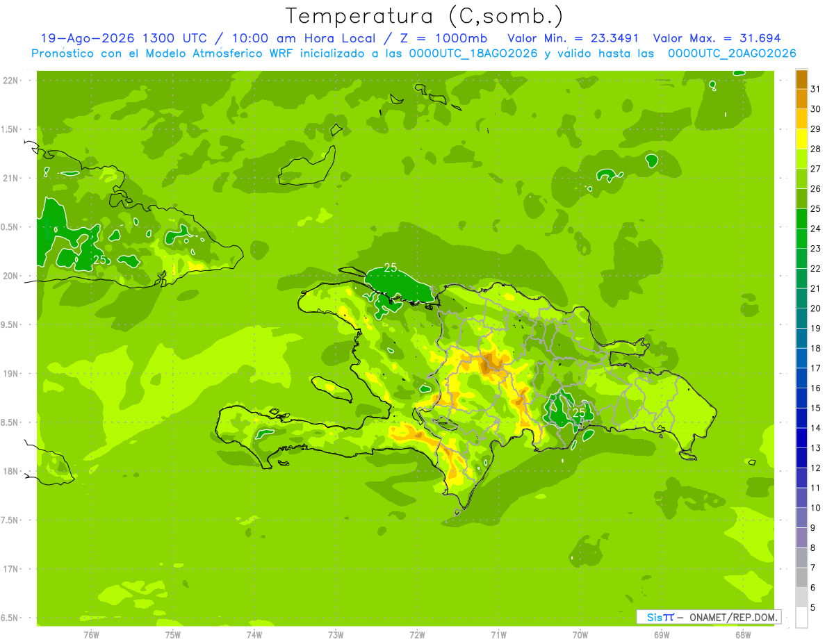Click the legend swatch between 24 and 25
Viewport: 834px width, 644px height.
click(801, 219)
